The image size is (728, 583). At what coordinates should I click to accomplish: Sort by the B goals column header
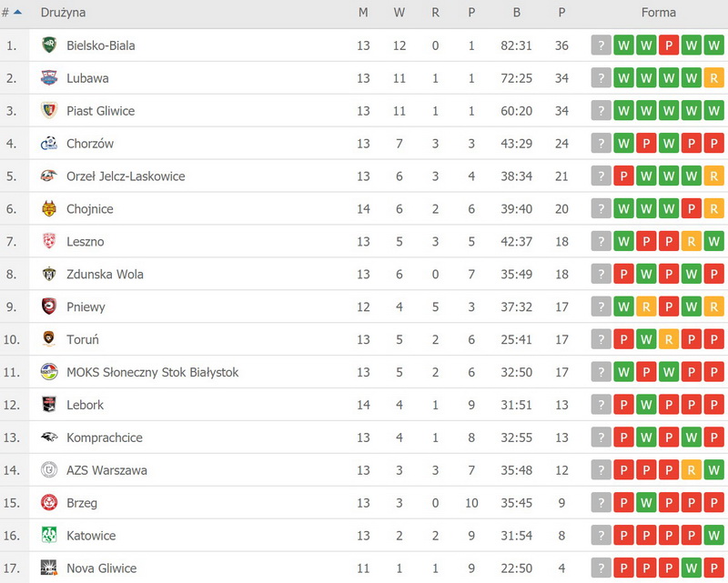click(x=517, y=13)
